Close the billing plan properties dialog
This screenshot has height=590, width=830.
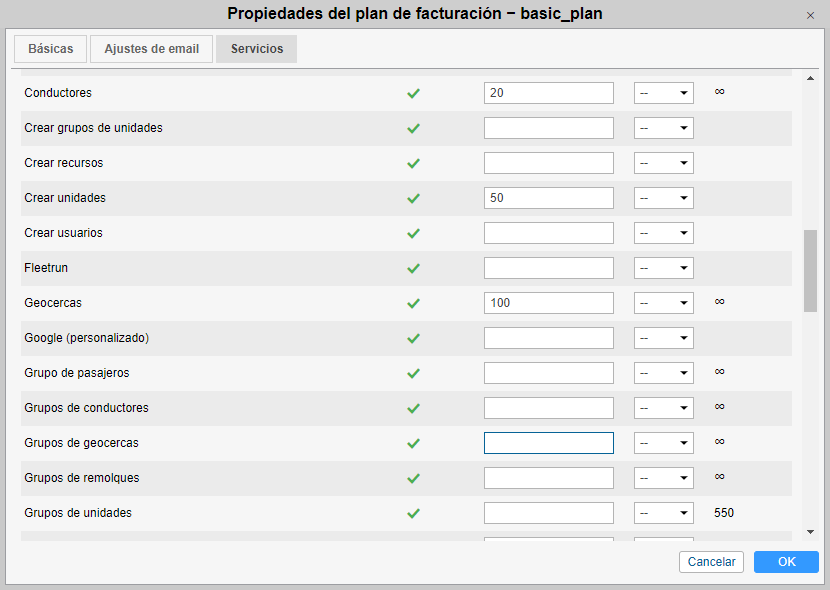(x=810, y=15)
